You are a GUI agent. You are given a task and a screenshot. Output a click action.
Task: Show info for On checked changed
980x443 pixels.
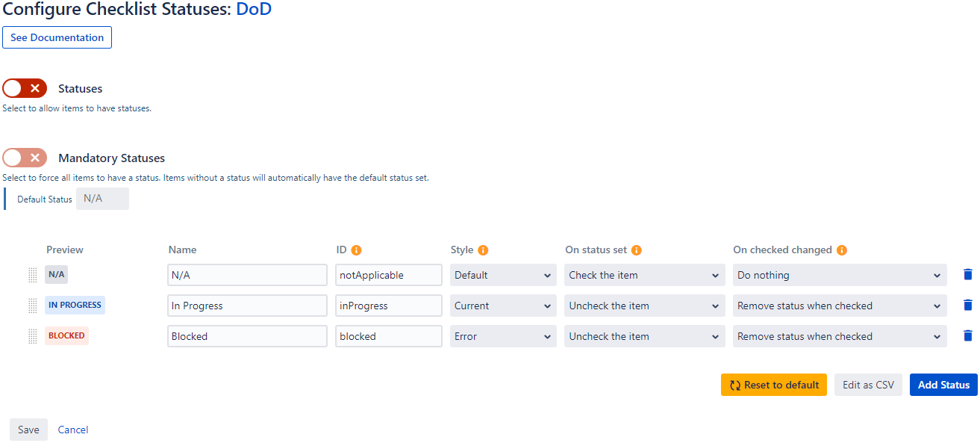click(x=842, y=250)
